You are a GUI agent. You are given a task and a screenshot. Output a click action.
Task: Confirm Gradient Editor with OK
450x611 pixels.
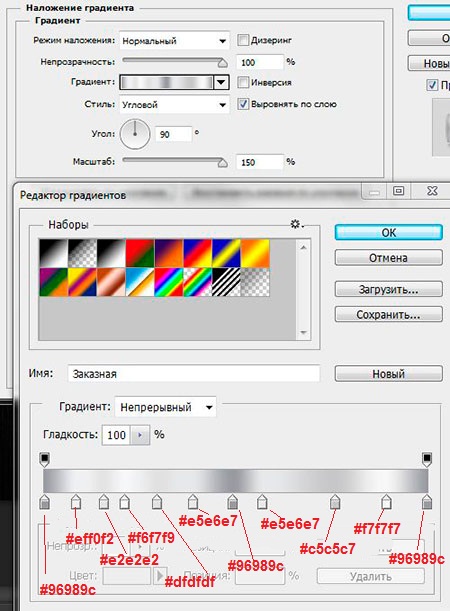pos(388,233)
